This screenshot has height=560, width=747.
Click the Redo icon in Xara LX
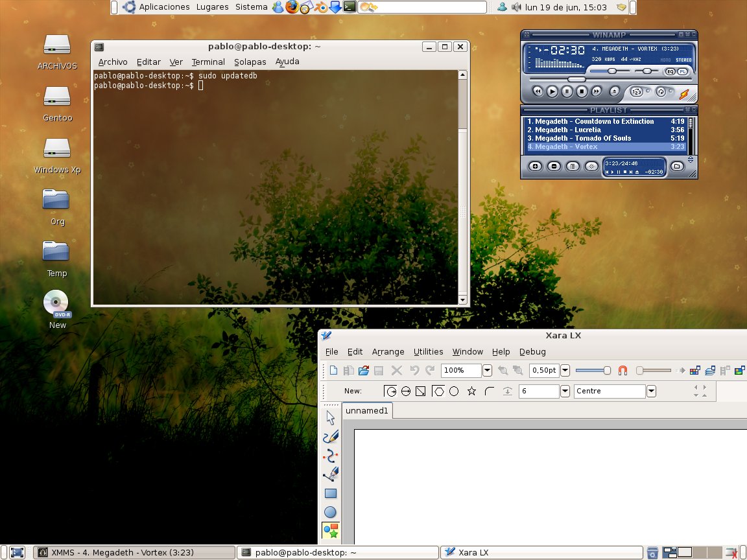pyautogui.click(x=430, y=371)
